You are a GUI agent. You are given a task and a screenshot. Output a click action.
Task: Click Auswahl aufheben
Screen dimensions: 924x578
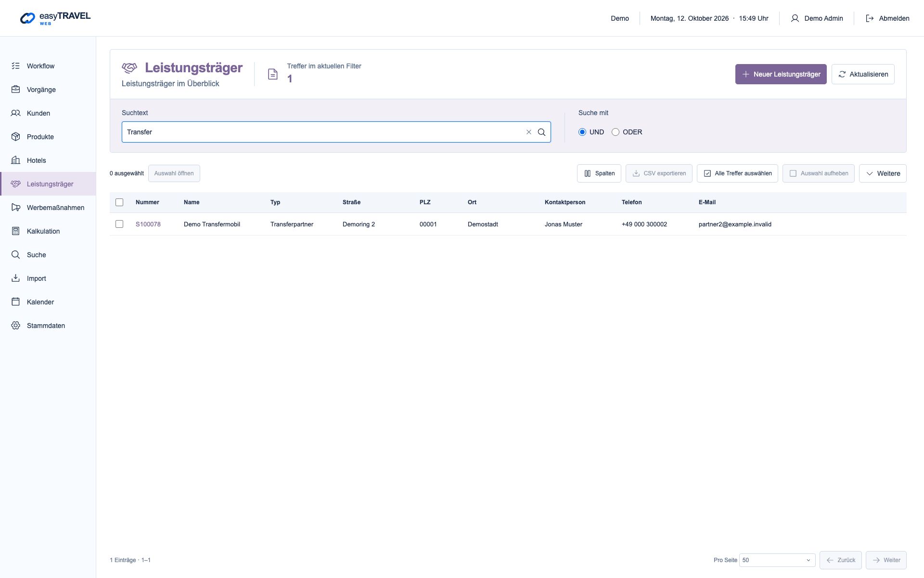tap(819, 173)
